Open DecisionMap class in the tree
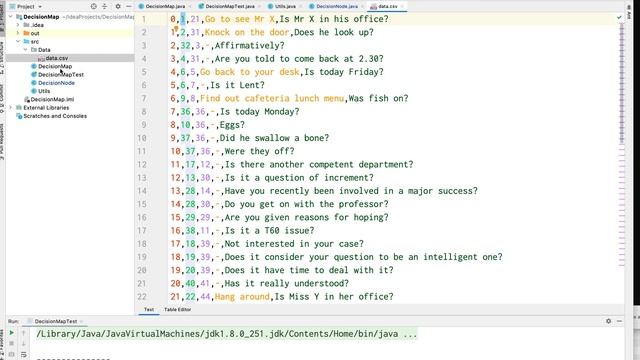Viewport: 640px width, 360px height. [x=55, y=66]
